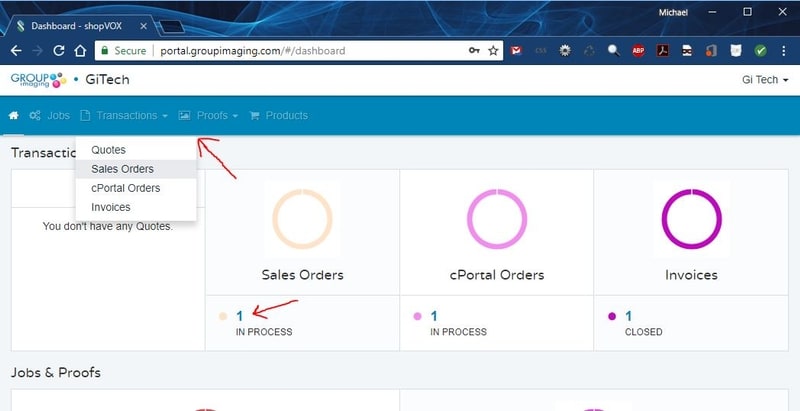This screenshot has height=411, width=800.
Task: Go to the Home dashboard icon
Action: [14, 115]
